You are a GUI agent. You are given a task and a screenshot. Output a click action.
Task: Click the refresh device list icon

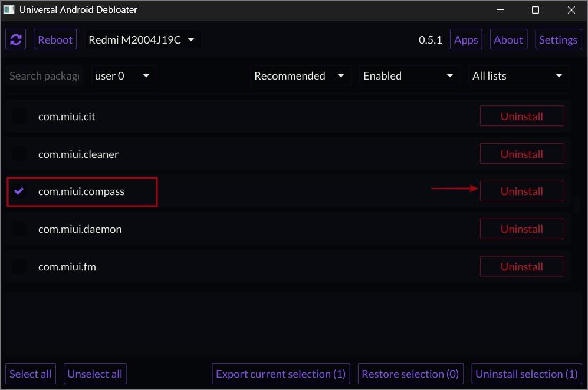[16, 39]
